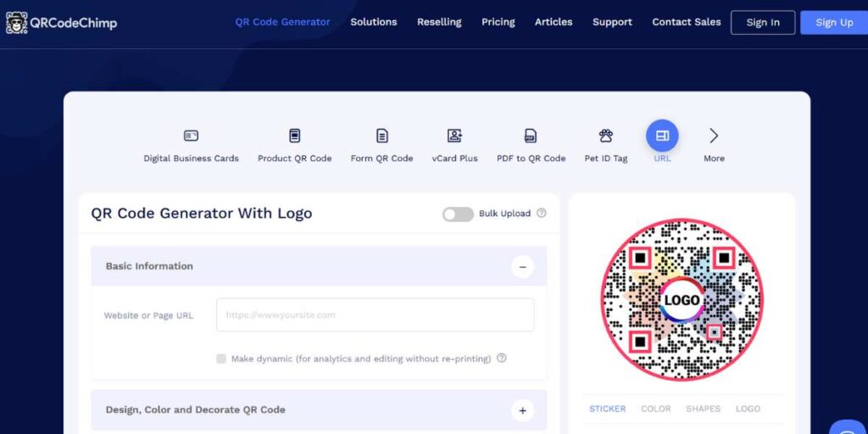Select the vCard Plus icon
The image size is (868, 434).
pyautogui.click(x=454, y=136)
